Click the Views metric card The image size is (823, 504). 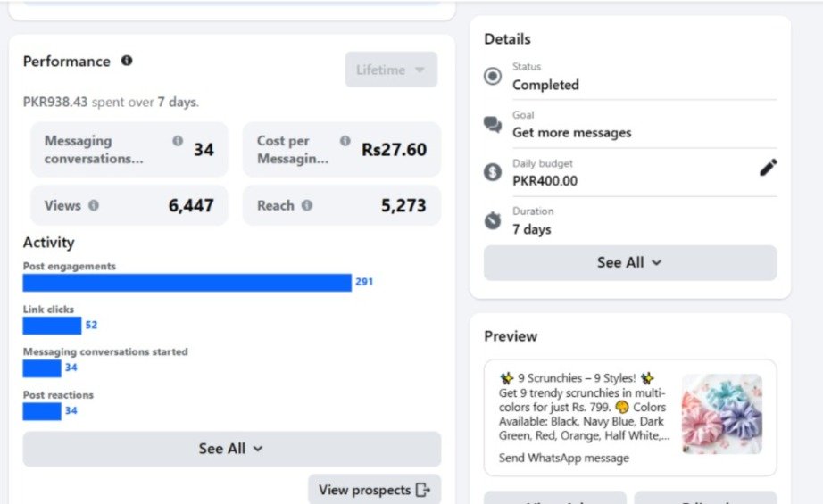point(129,205)
